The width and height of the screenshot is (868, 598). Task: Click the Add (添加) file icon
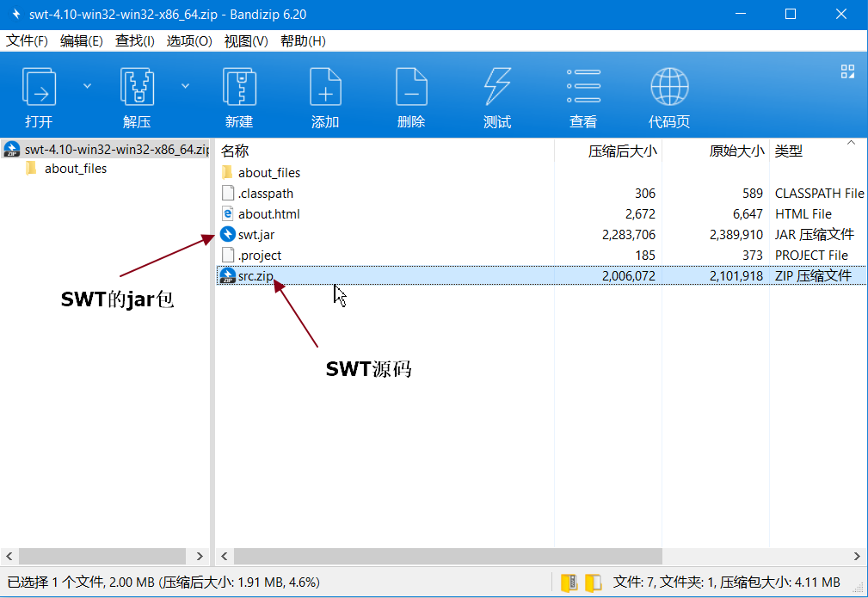click(x=325, y=86)
